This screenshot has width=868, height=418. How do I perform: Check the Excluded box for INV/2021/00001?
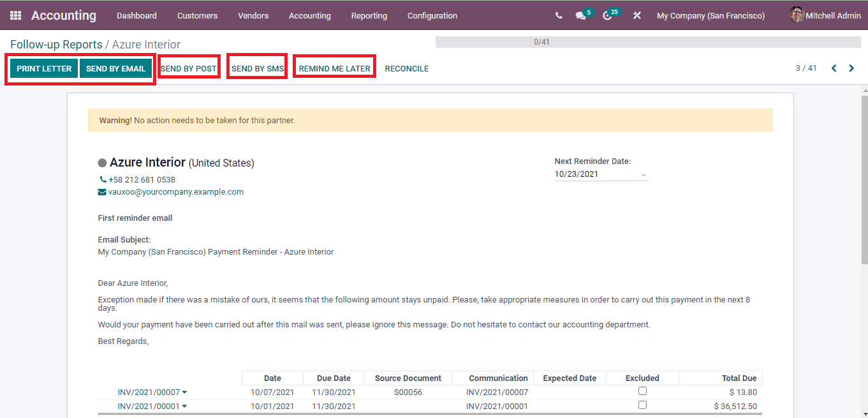642,405
